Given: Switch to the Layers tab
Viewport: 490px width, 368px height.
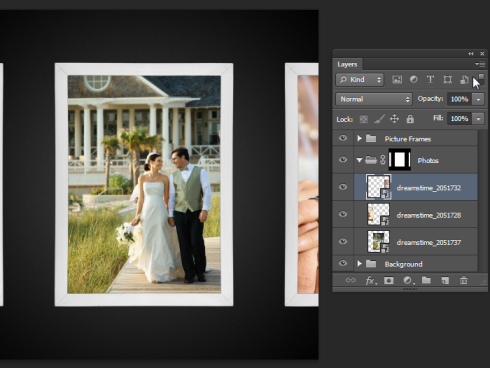Looking at the screenshot, I should [347, 64].
